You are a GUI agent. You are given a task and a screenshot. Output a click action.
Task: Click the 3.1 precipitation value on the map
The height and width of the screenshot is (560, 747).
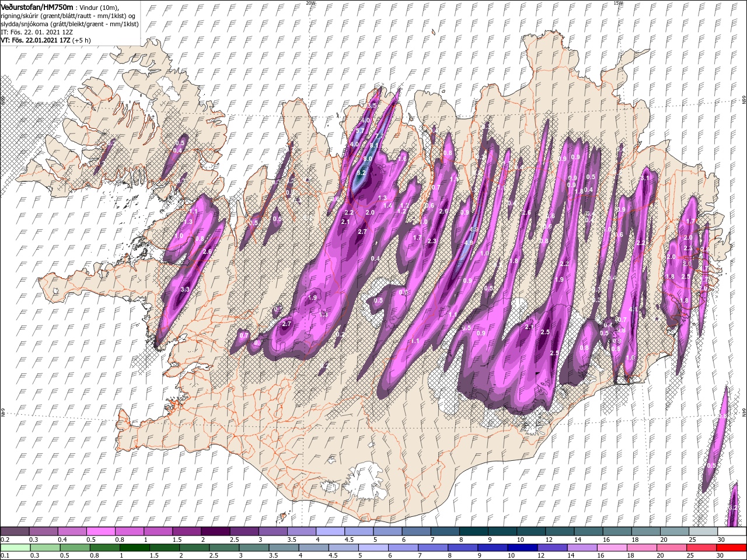(x=644, y=178)
